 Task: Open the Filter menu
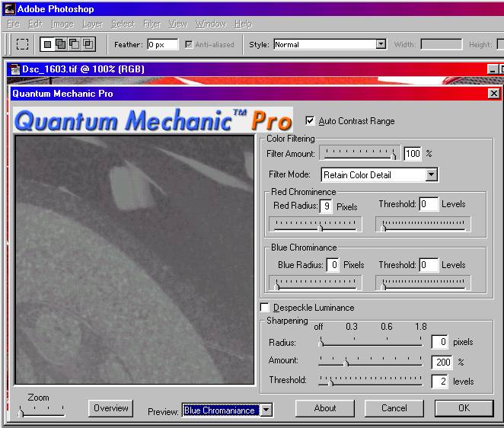tap(152, 24)
